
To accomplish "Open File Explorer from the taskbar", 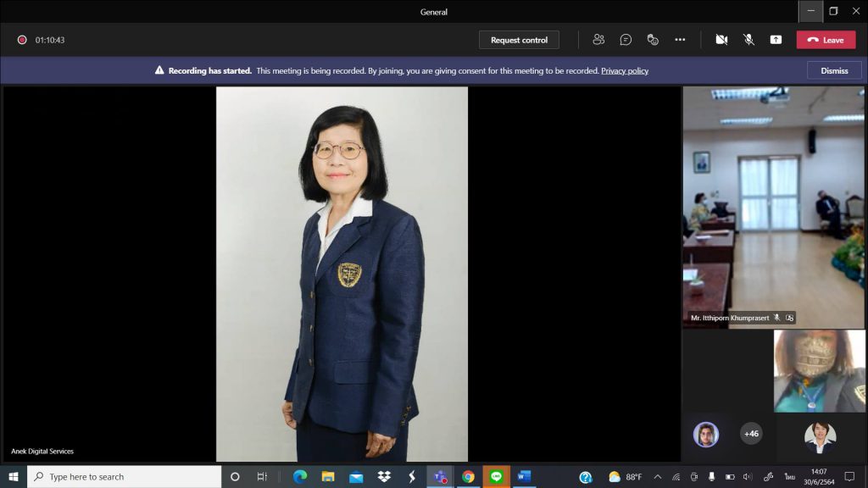I will point(328,476).
